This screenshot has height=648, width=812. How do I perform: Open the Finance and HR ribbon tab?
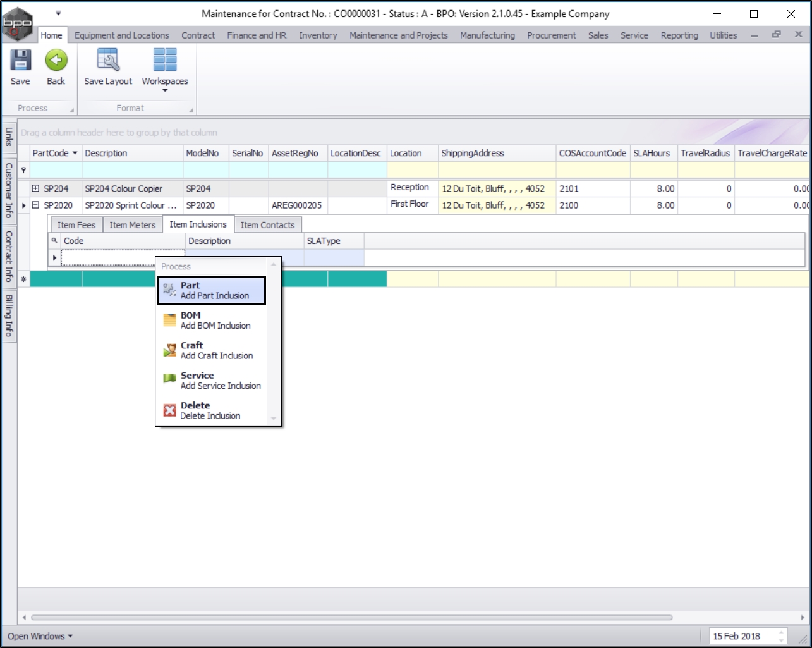[x=257, y=35]
